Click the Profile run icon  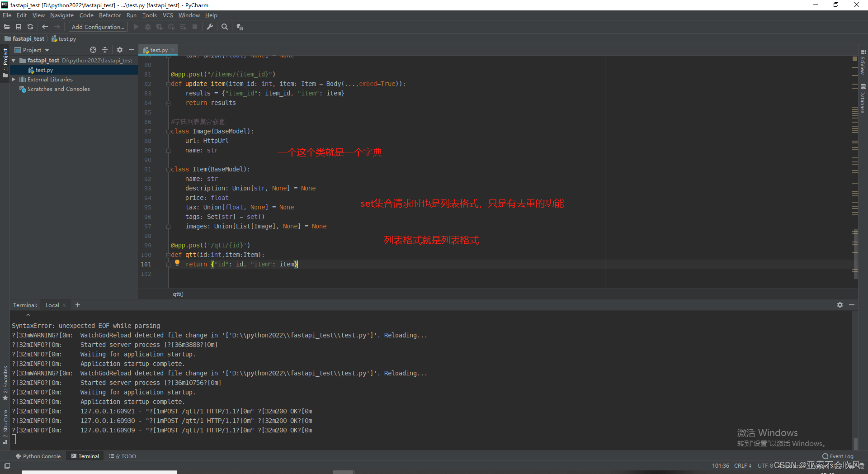(x=171, y=27)
